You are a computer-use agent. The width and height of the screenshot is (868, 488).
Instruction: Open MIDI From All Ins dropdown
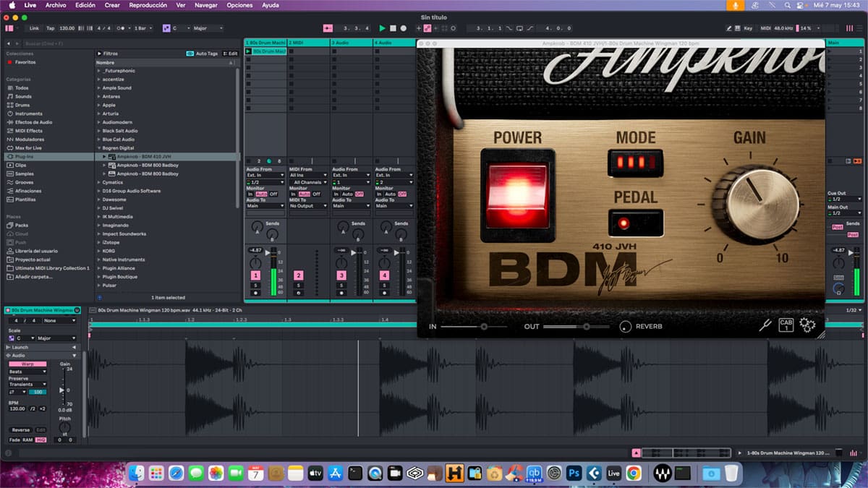[308, 176]
